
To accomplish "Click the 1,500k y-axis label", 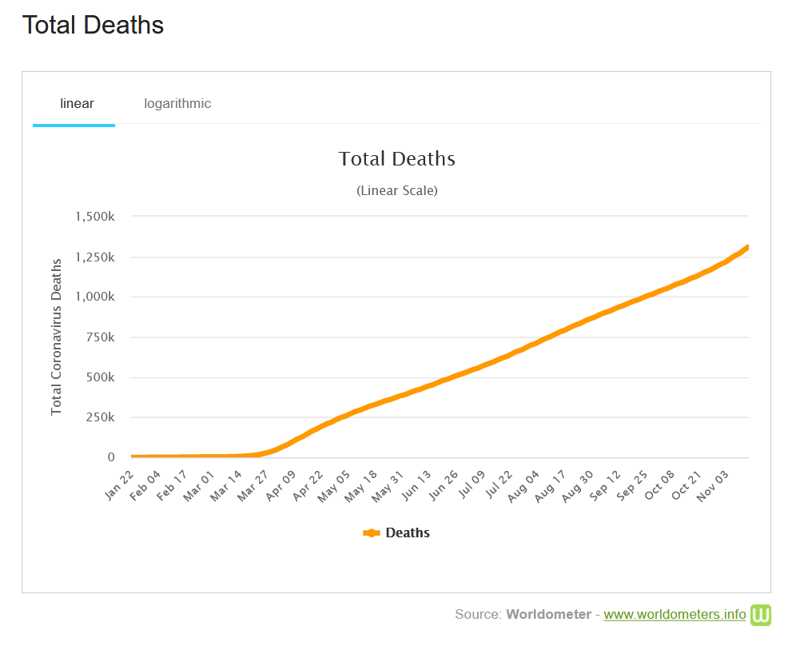I will (x=95, y=217).
